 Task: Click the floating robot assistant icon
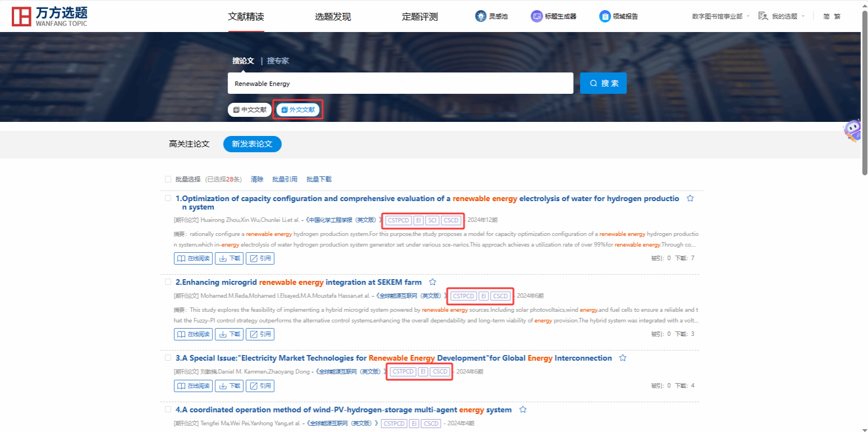tap(852, 131)
